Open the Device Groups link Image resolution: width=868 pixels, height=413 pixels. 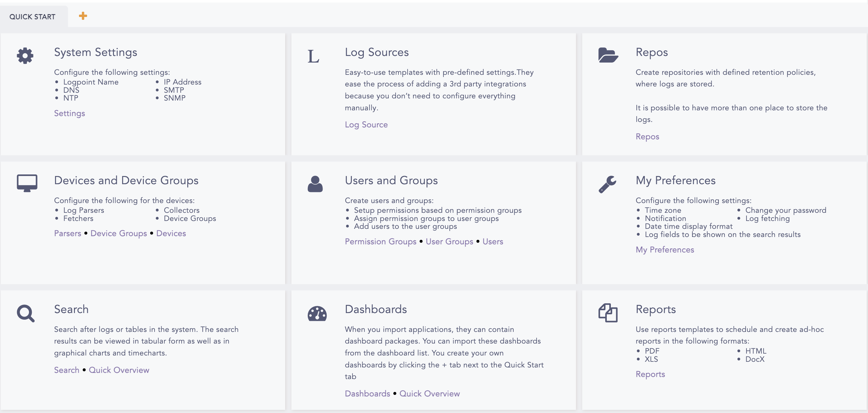tap(119, 234)
